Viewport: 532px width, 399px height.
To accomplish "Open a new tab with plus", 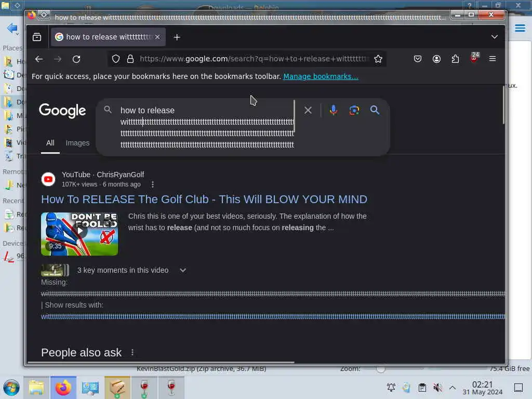I will coord(177,37).
